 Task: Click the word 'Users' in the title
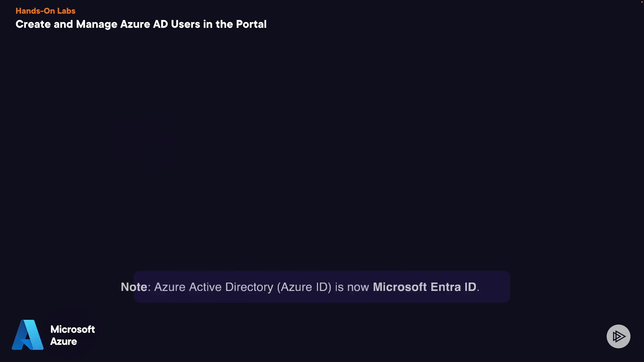point(185,24)
